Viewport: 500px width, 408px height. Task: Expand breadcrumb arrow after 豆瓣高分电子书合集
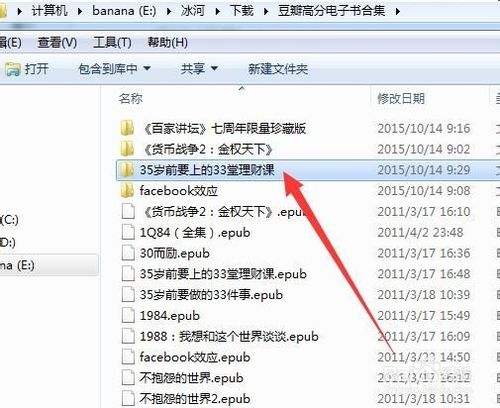tap(397, 12)
